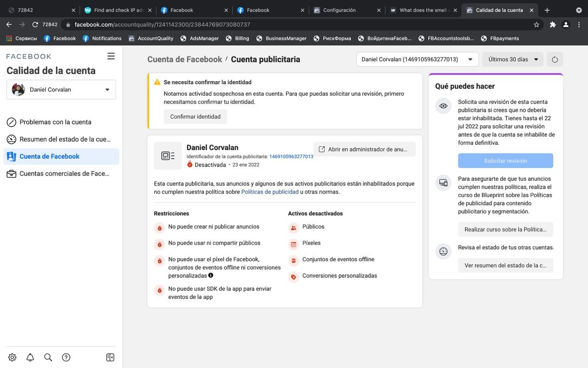Click the 'Públicos' deactivated asset item
This screenshot has width=588, height=368.
[313, 227]
